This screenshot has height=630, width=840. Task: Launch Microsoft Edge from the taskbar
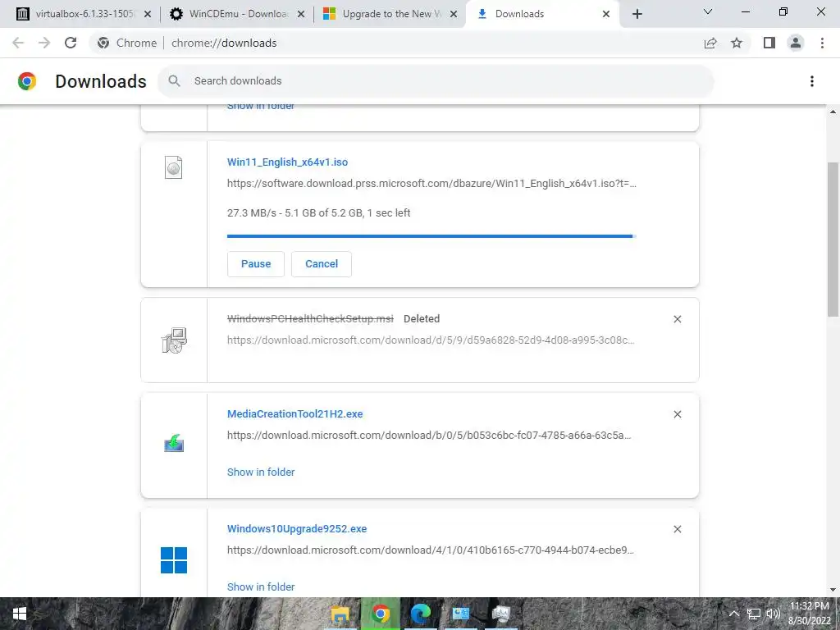[421, 614]
